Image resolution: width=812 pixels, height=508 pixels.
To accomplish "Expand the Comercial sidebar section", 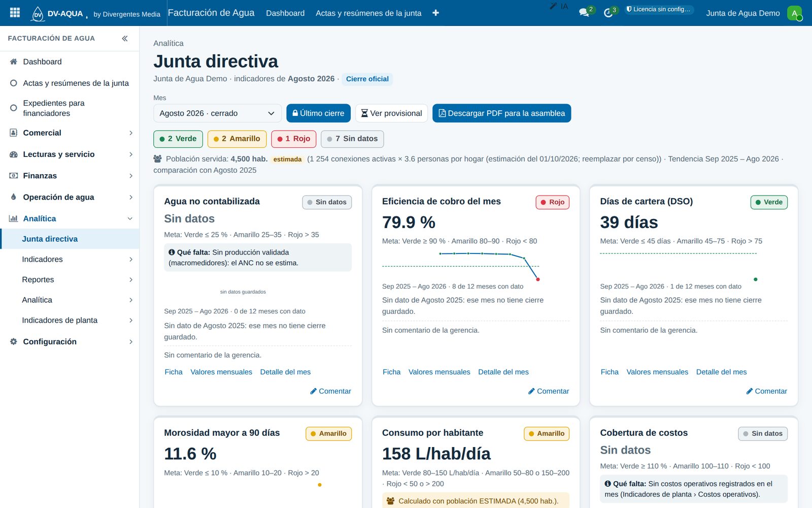I will pos(130,133).
